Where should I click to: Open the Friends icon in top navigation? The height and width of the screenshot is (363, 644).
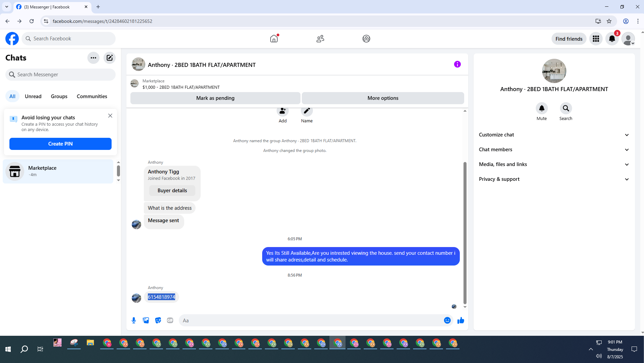320,39
